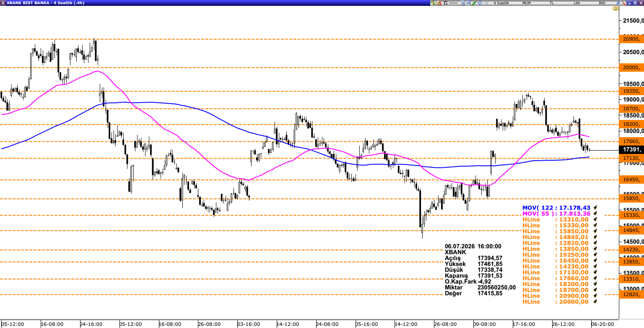Viewport: 644px width, 328px height.
Task: Toggle checkmark for HLine 20900,00
Action: tap(595, 296)
